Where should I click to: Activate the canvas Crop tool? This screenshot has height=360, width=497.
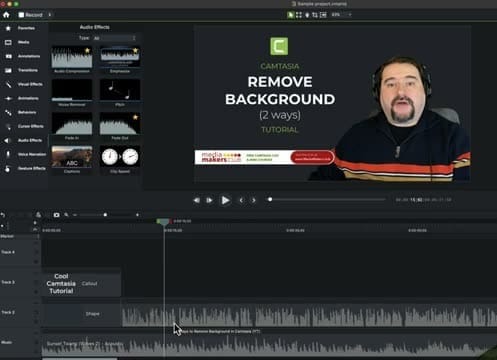[x=315, y=15]
